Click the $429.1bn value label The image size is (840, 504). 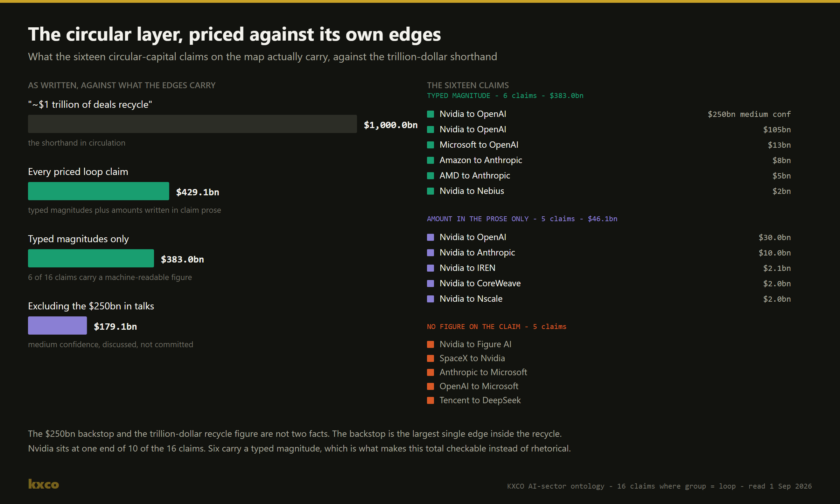pos(198,192)
